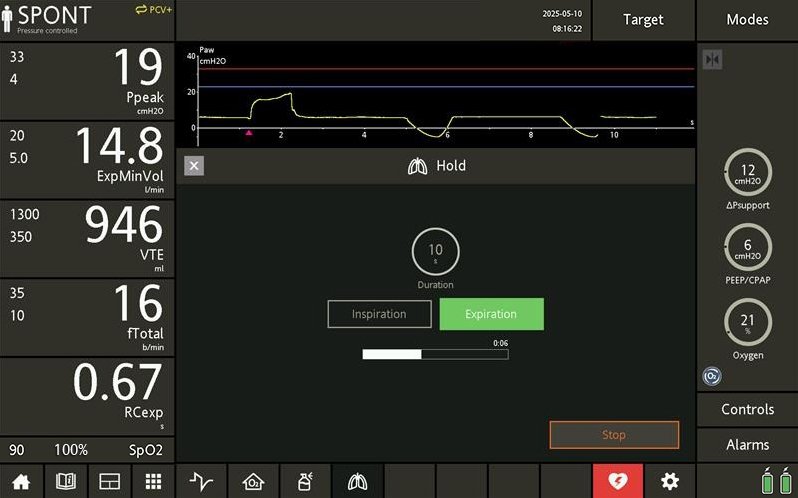Tap the PCV+ backup mode indicator
The image size is (798, 498).
pyautogui.click(x=154, y=10)
